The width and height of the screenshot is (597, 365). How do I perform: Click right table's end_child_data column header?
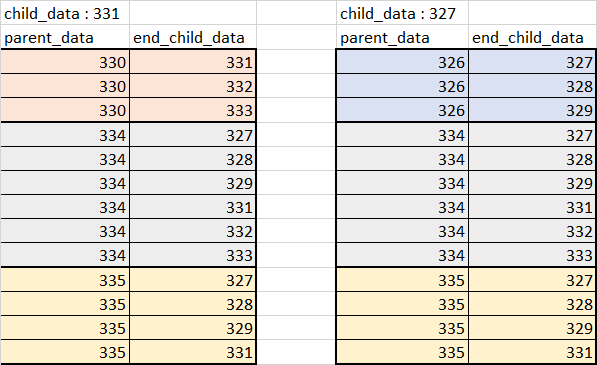point(533,37)
